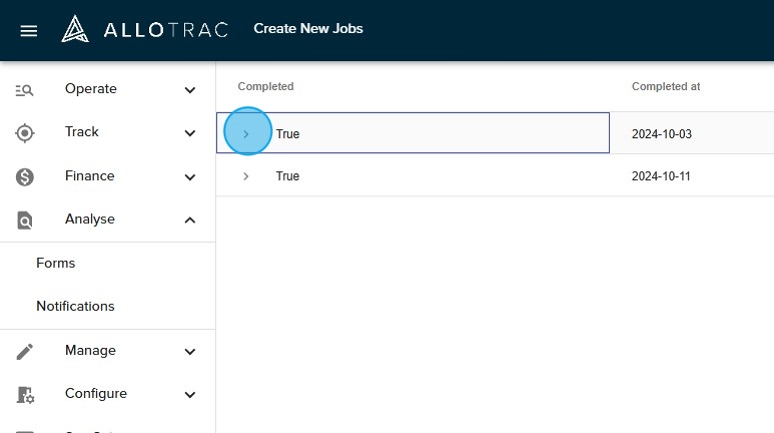This screenshot has height=433, width=774.
Task: Click the Configure building gear icon
Action: click(x=25, y=395)
